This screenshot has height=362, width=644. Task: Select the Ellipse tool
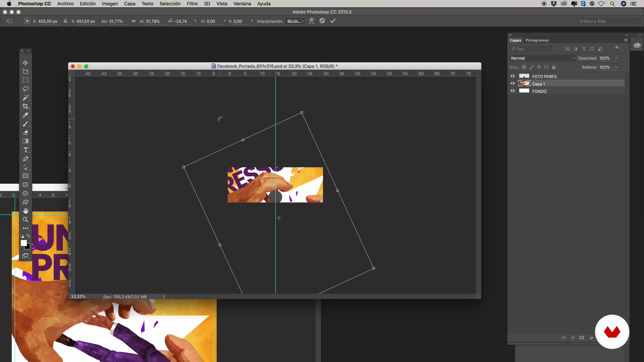pyautogui.click(x=25, y=193)
